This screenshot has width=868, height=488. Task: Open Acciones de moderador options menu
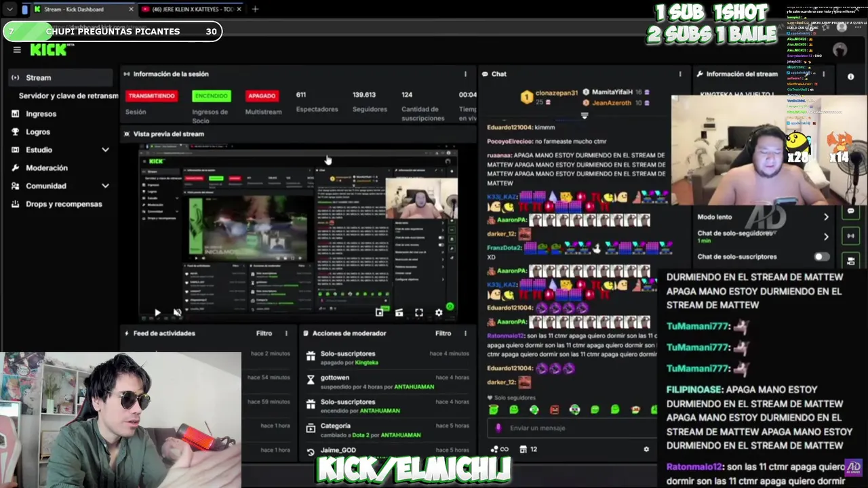(465, 333)
